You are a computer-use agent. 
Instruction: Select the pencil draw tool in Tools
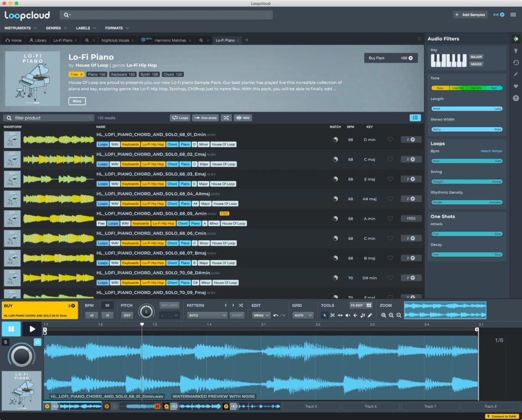click(370, 315)
